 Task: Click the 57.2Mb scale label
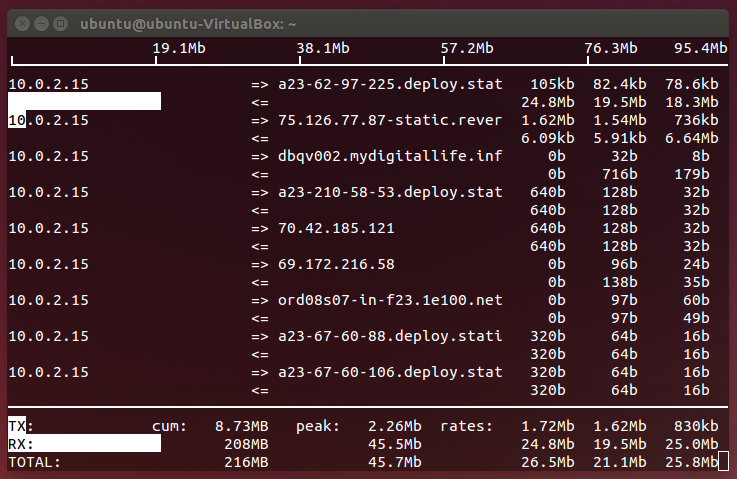click(467, 48)
